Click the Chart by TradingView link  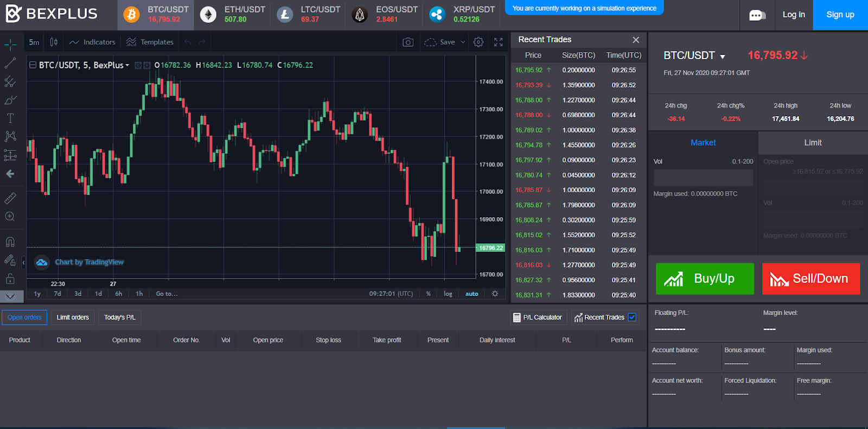pos(90,262)
